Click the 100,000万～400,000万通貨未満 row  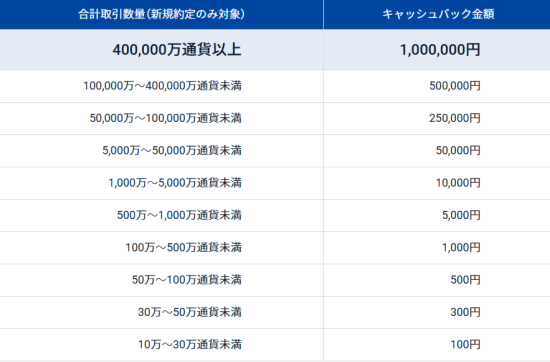tap(275, 86)
